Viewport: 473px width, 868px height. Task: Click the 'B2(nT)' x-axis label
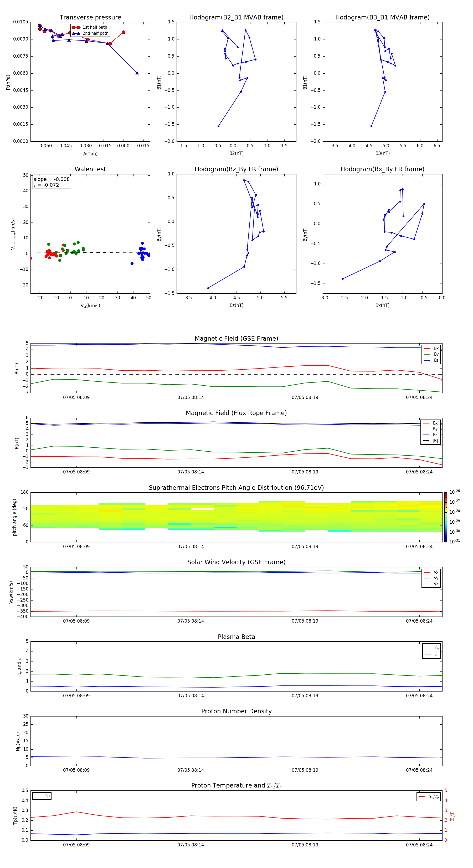tap(236, 154)
